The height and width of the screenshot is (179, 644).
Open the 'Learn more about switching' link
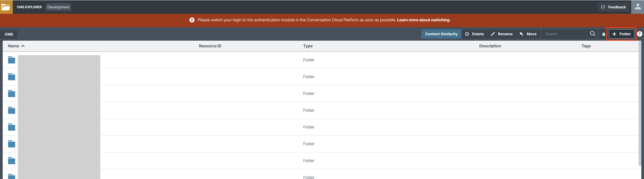[424, 20]
